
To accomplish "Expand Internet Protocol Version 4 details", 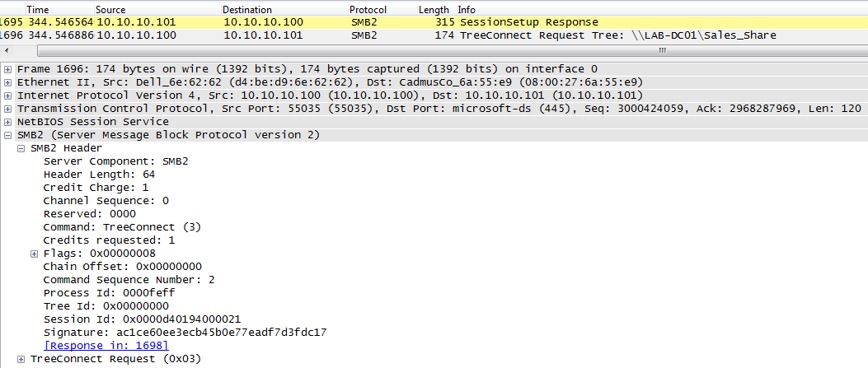I will coord(8,95).
